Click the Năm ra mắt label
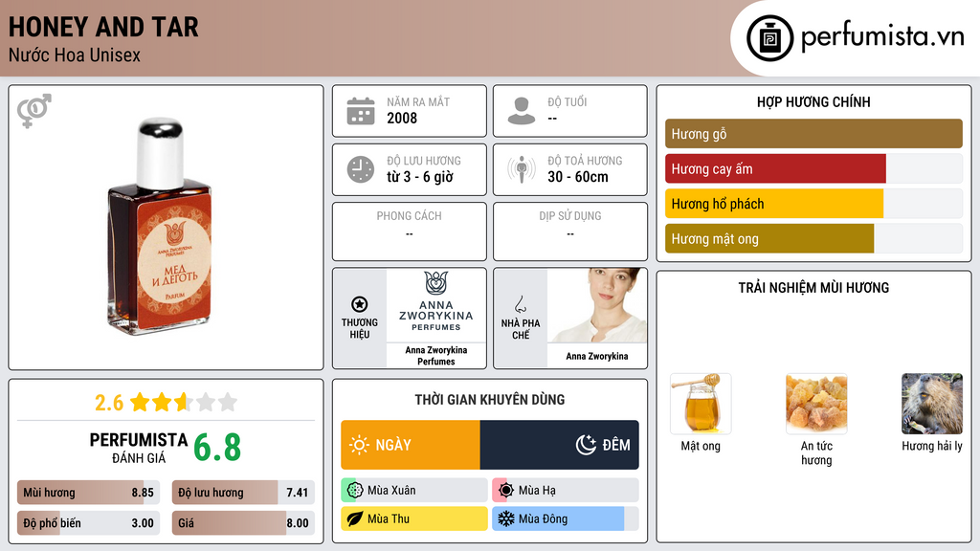This screenshot has height=551, width=980. 418,101
